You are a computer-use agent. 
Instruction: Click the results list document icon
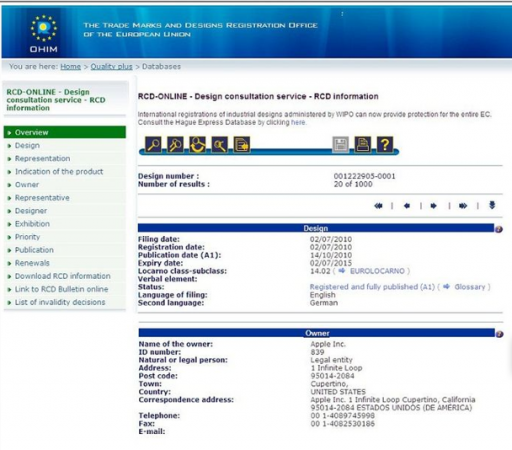(x=241, y=145)
